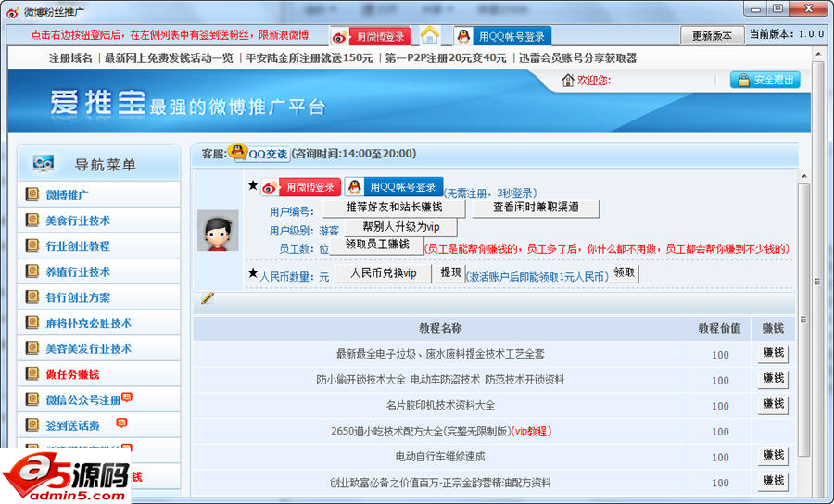The image size is (834, 504).
Task: Click the outer scrollbar up arrow
Action: point(817,56)
